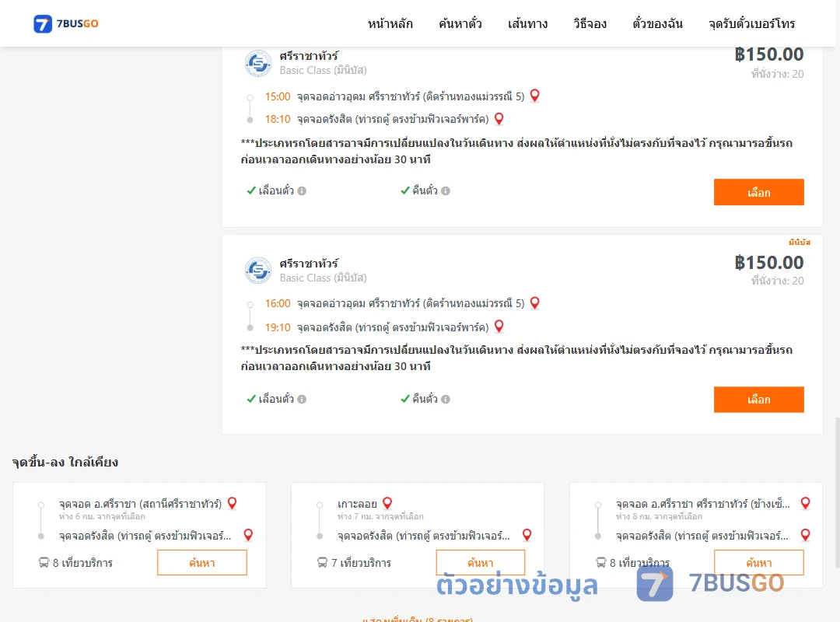
Task: Open the จุดรับตั๋วเบอร์โทร menu item
Action: [751, 23]
